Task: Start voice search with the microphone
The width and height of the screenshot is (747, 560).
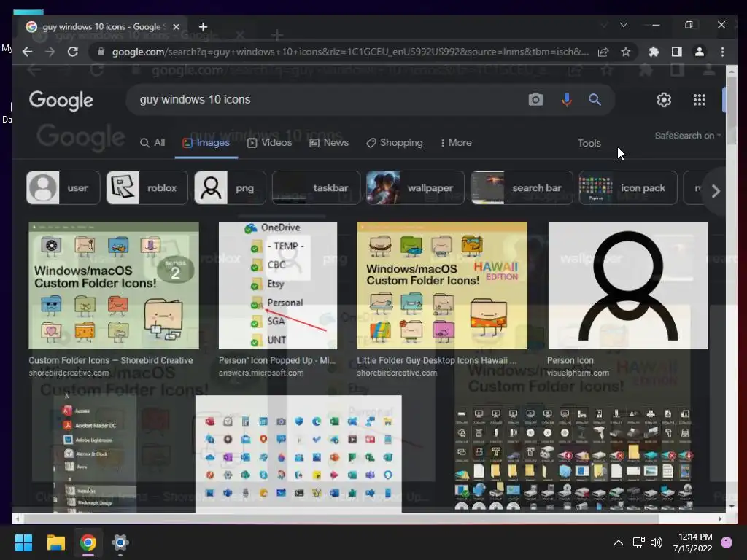Action: [566, 99]
